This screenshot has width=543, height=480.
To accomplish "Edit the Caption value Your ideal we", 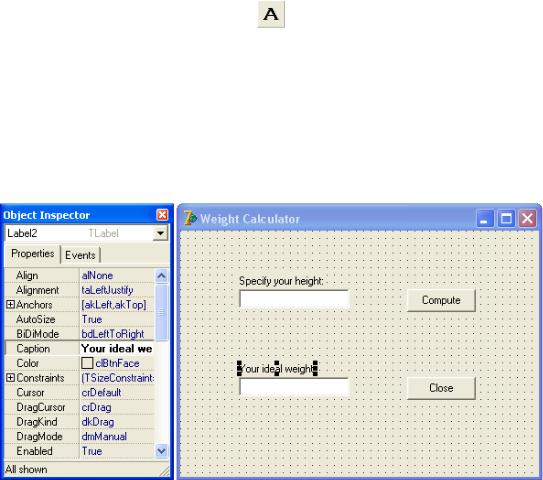I will point(117,349).
